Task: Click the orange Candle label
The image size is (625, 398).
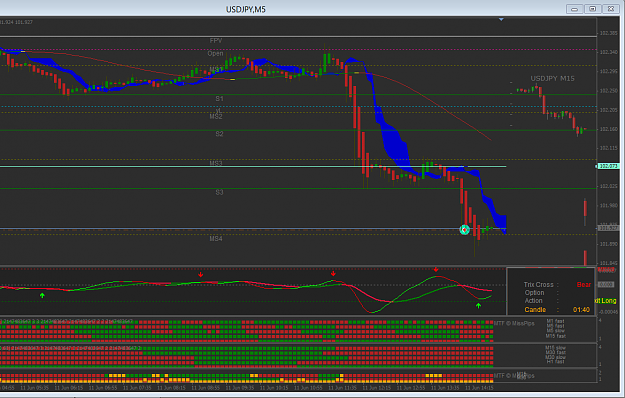Action: [x=535, y=310]
